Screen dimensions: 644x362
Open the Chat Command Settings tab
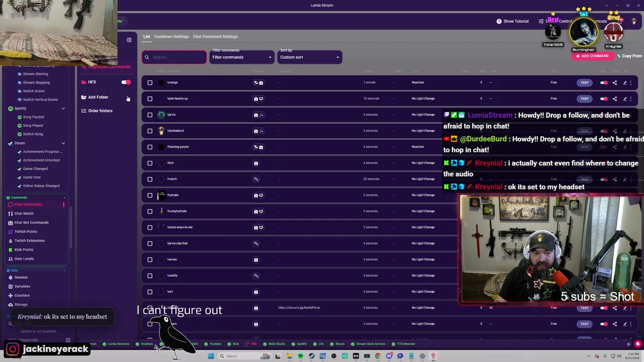point(215,37)
